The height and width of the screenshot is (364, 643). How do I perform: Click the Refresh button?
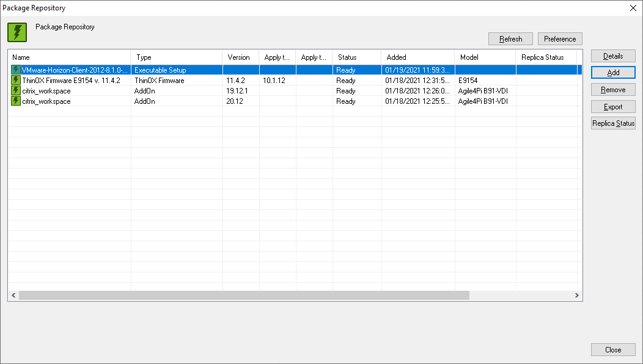(510, 39)
